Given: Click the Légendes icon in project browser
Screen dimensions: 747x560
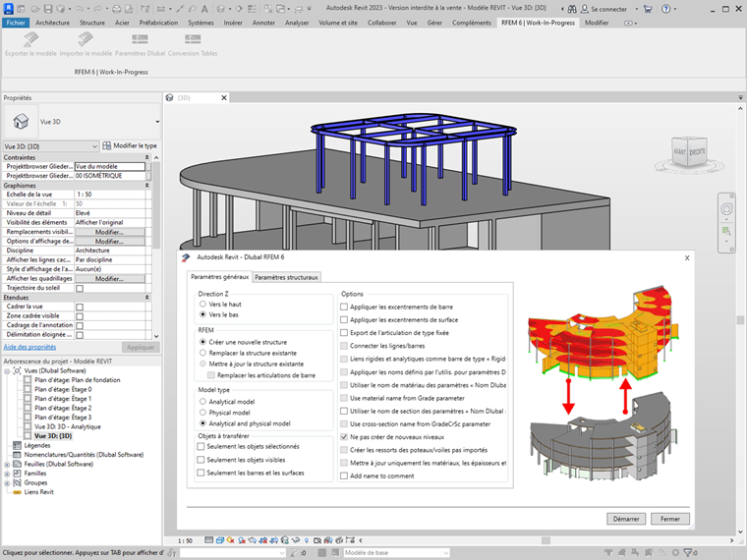Looking at the screenshot, I should coord(17,445).
